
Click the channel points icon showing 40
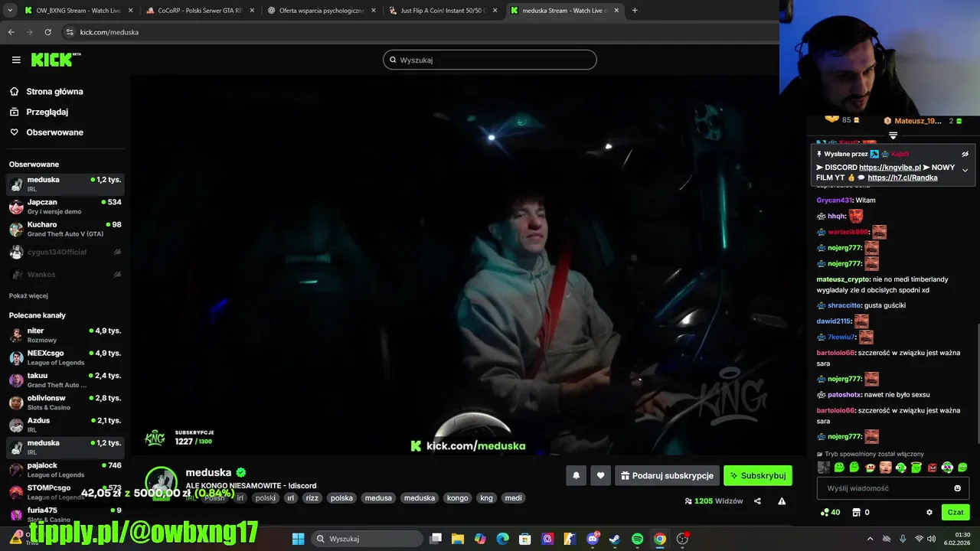830,512
